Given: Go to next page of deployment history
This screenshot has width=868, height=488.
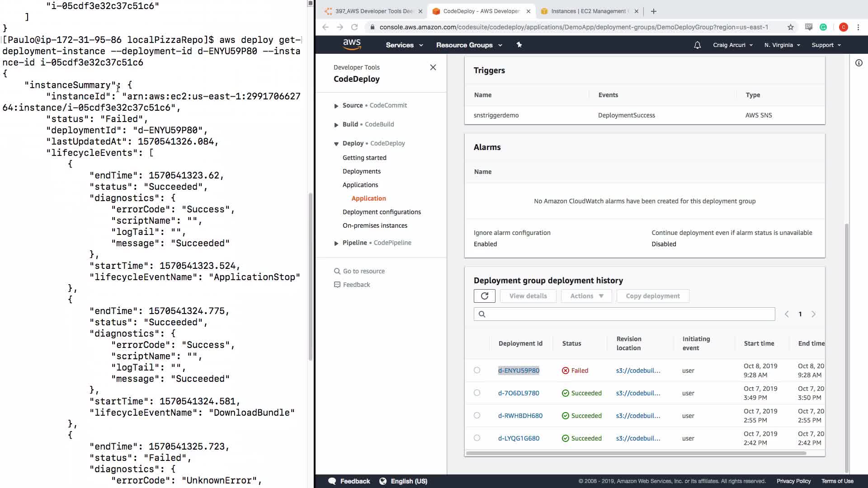Looking at the screenshot, I should point(813,314).
